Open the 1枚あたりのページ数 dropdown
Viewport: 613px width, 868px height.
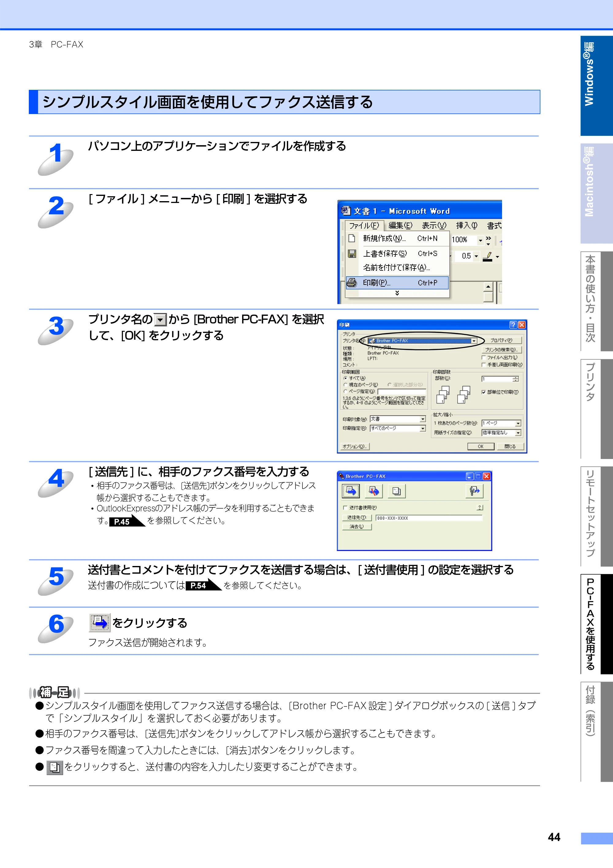point(518,423)
